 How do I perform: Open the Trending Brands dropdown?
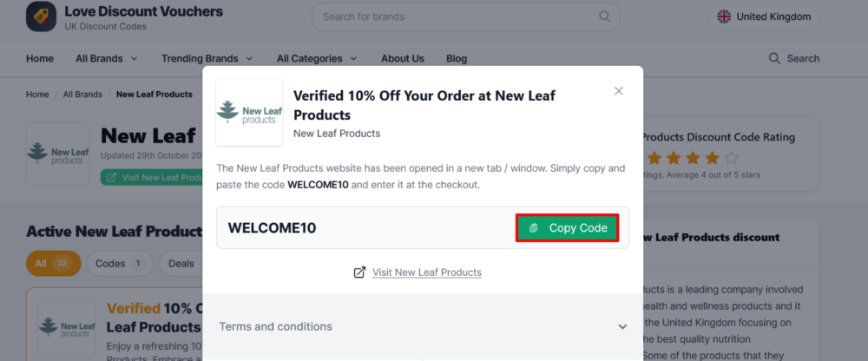(x=207, y=58)
